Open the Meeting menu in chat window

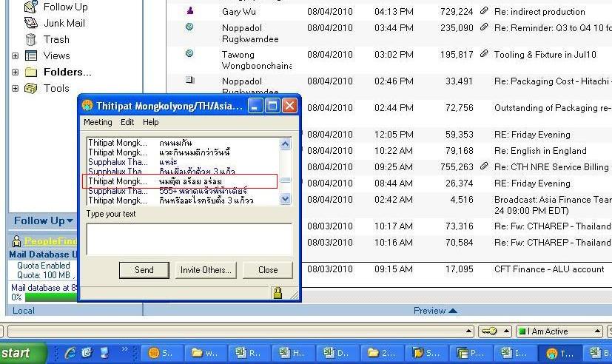point(98,122)
